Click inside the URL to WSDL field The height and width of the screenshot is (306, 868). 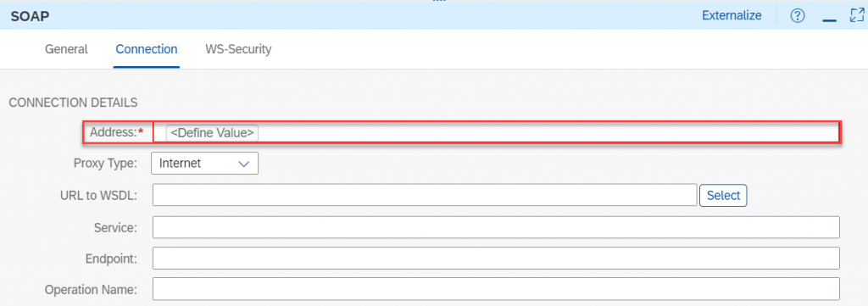tap(425, 195)
